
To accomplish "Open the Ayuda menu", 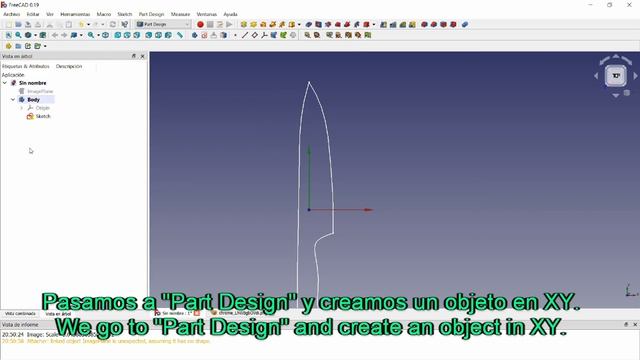I will [230, 14].
